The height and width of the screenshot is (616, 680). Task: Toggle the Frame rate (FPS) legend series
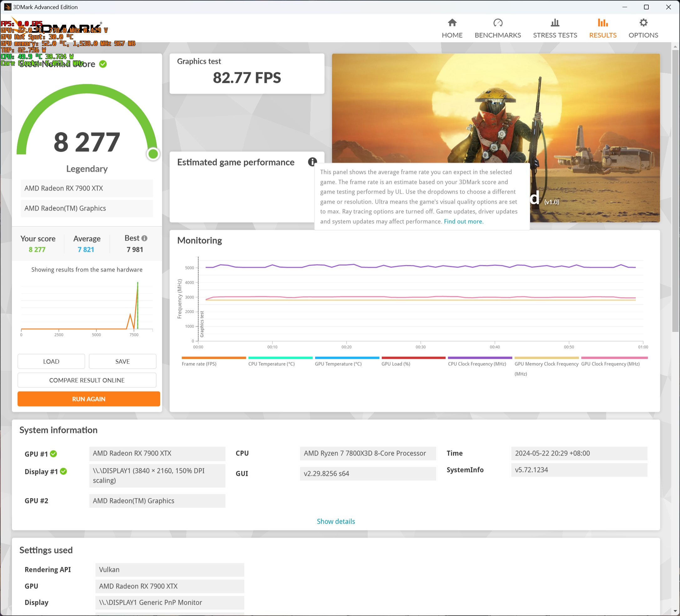coord(199,364)
